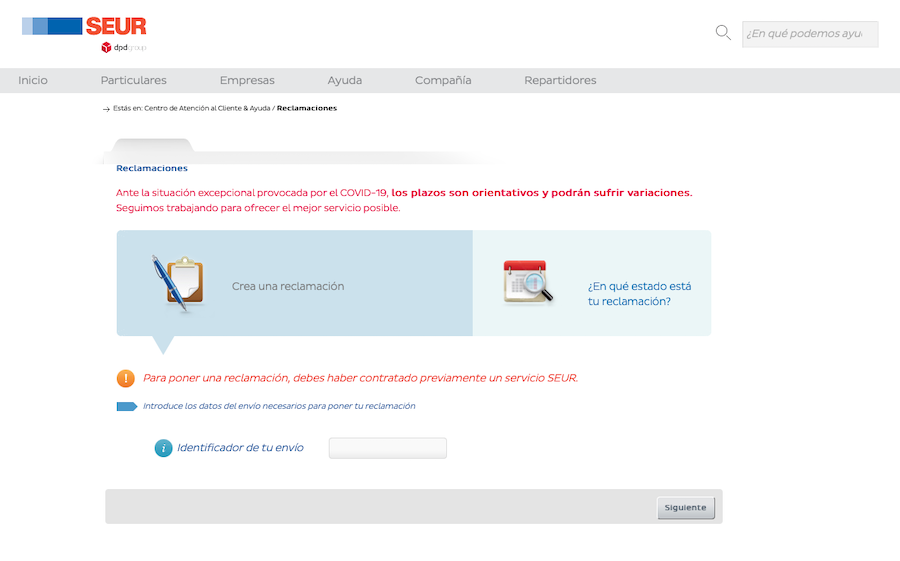Select Repartidores in the navigation bar
Screen dimensions: 900x561
coord(560,80)
